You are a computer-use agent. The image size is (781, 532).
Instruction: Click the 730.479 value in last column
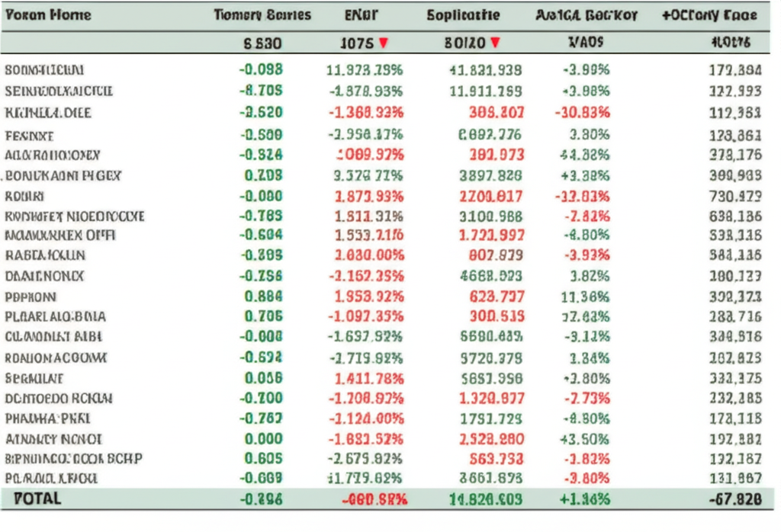(x=734, y=196)
